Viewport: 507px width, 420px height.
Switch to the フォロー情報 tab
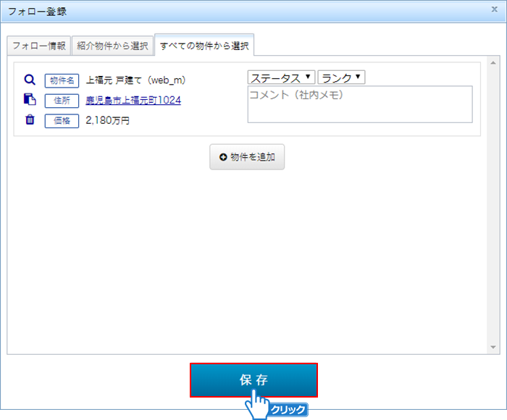point(38,46)
